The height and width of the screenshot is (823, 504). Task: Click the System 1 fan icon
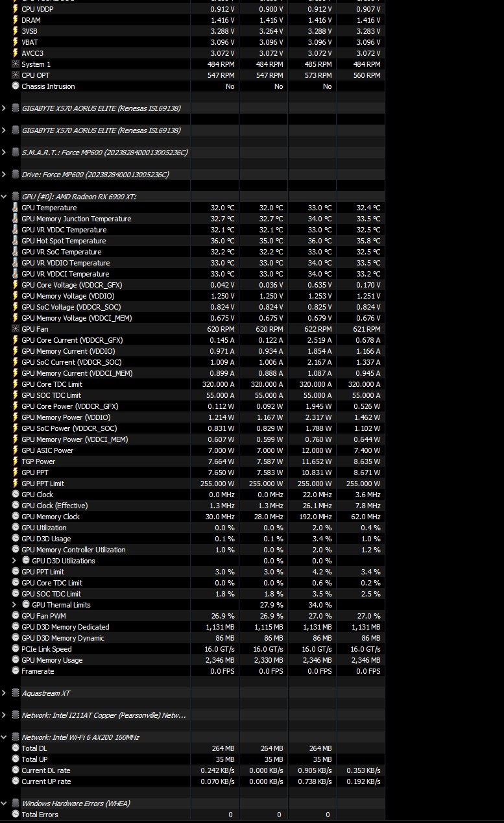(16, 64)
